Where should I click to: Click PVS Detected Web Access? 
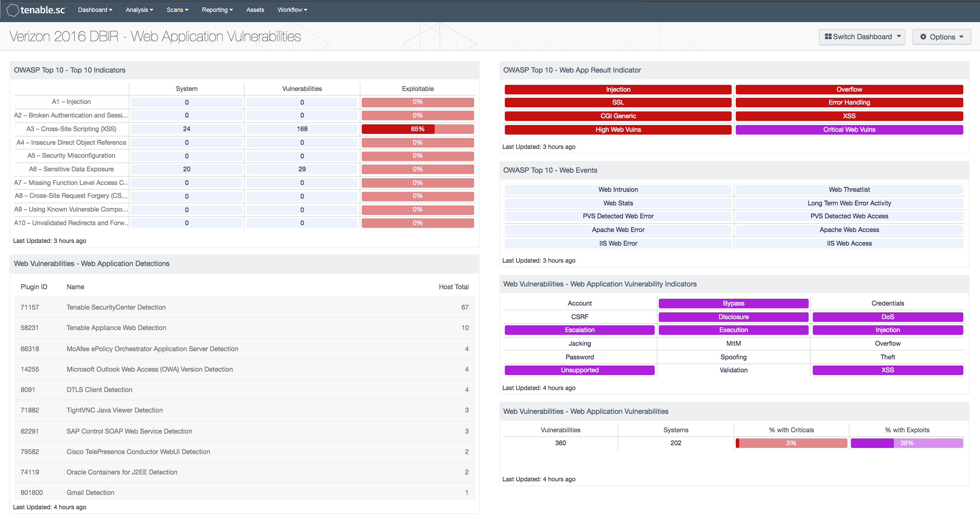[x=849, y=216]
